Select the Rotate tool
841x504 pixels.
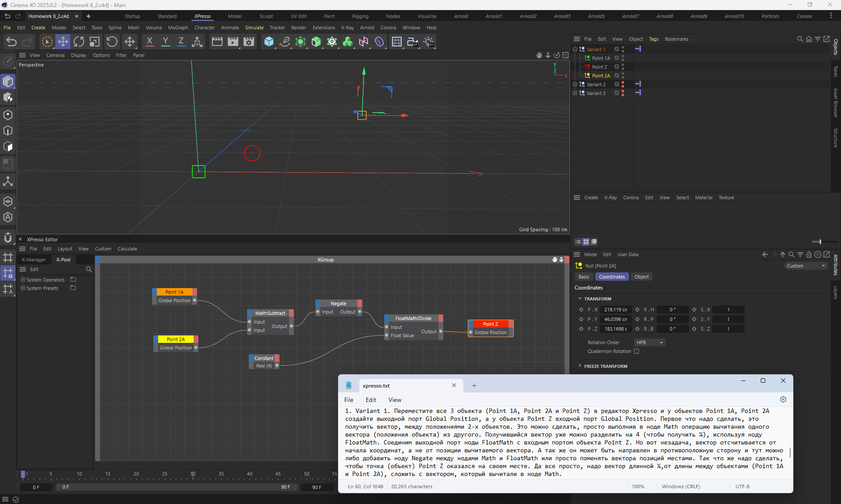coord(79,42)
